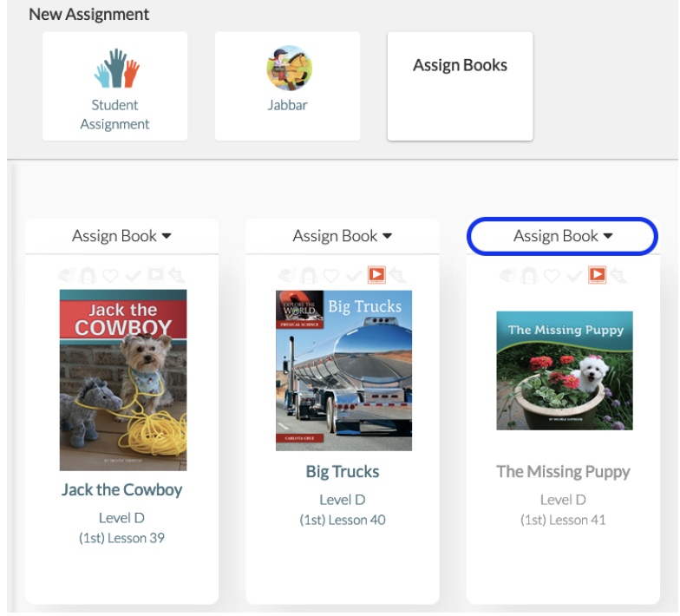
Task: Click the stacked books icon on Jack the Cowboy
Action: pyautogui.click(x=66, y=275)
